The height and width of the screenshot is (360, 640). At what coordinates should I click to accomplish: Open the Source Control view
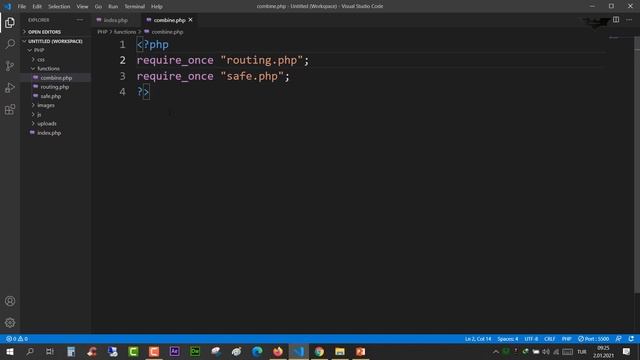pos(10,66)
